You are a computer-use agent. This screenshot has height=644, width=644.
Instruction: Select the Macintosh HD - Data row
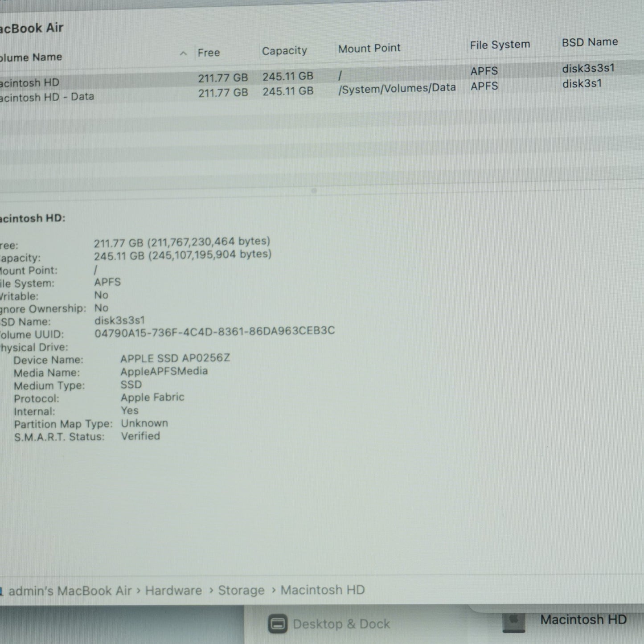(322, 91)
